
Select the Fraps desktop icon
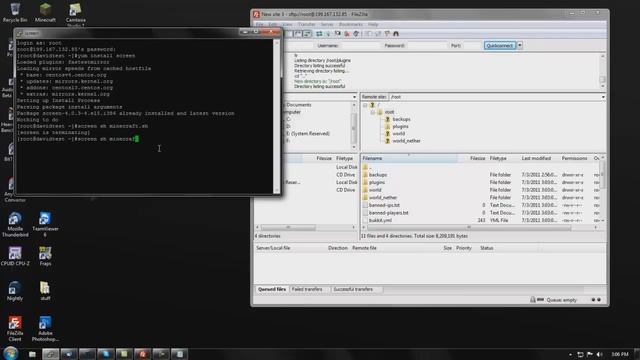[45, 256]
